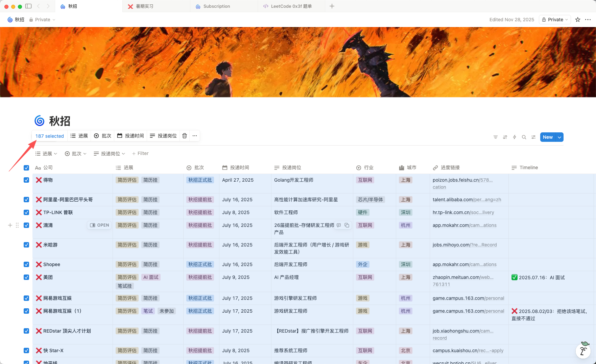
Task: Uncheck the REDstar 顶尖人才计划 row checkbox
Action: [26, 331]
